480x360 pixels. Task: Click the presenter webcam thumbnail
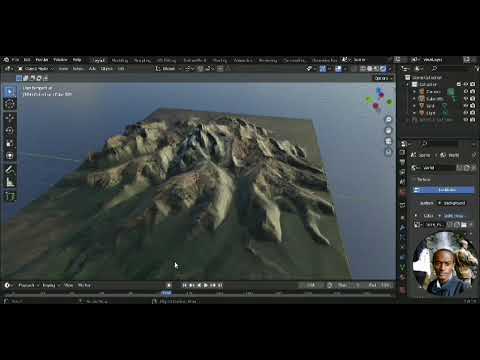click(x=444, y=263)
